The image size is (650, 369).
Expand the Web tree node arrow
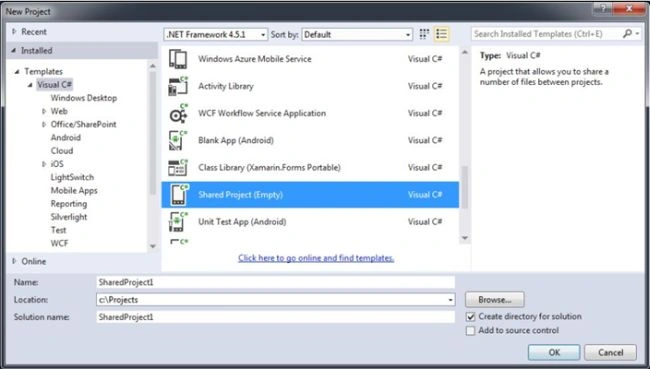pos(44,111)
